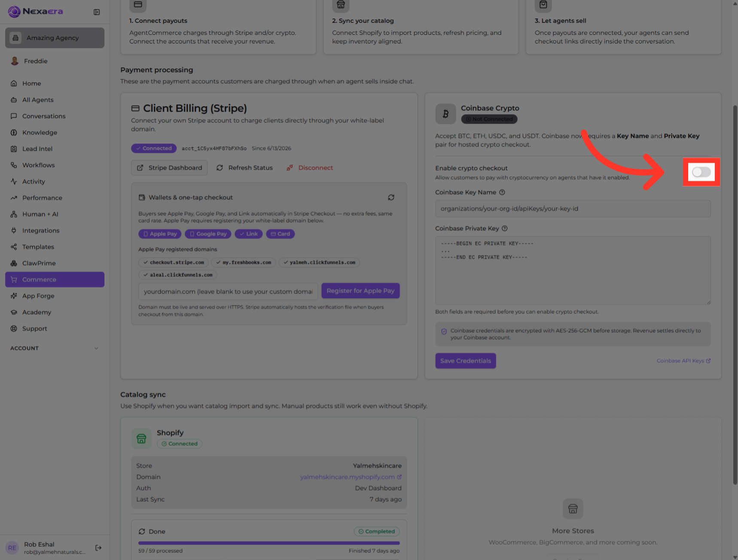The height and width of the screenshot is (560, 738).
Task: Expand the Account section
Action: pos(55,348)
